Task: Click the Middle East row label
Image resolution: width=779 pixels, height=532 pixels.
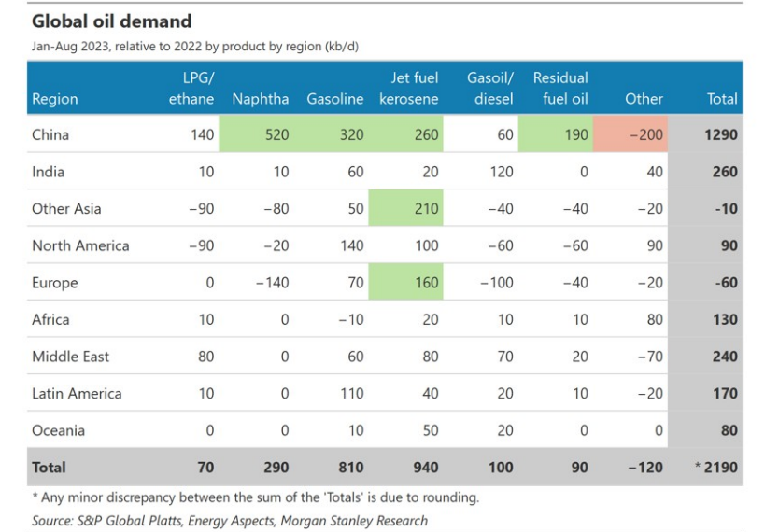Action: 71,357
